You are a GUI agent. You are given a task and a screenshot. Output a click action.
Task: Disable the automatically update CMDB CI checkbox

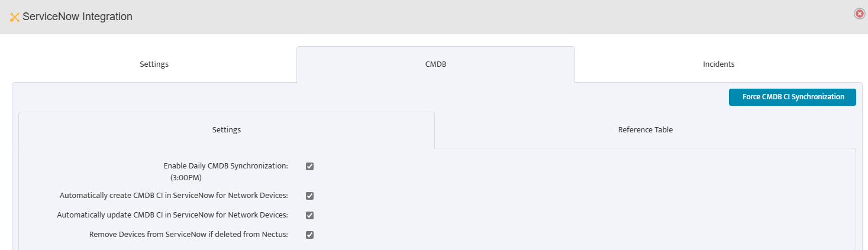[309, 215]
